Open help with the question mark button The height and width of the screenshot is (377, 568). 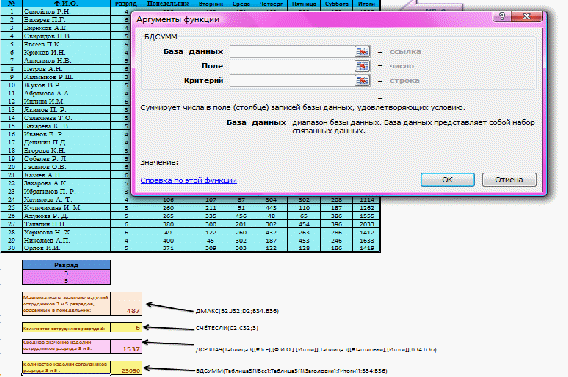502,16
